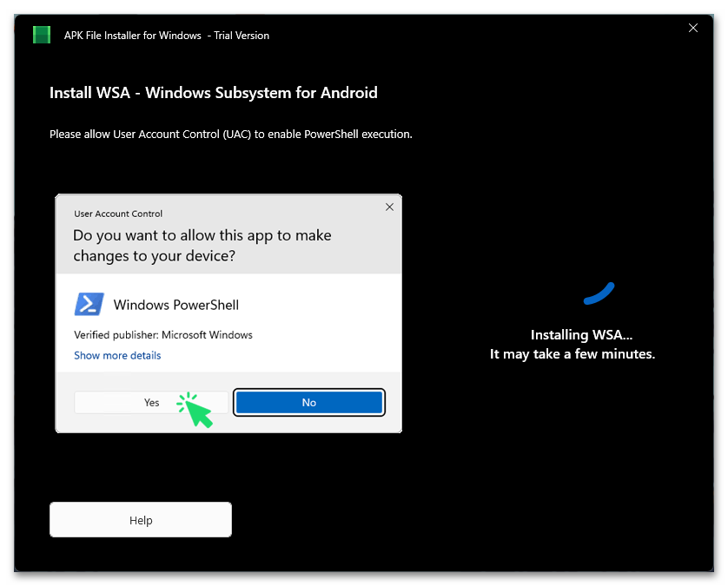This screenshot has height=586, width=728.
Task: Click the "User Account Control" dialog title
Action: pyautogui.click(x=118, y=214)
